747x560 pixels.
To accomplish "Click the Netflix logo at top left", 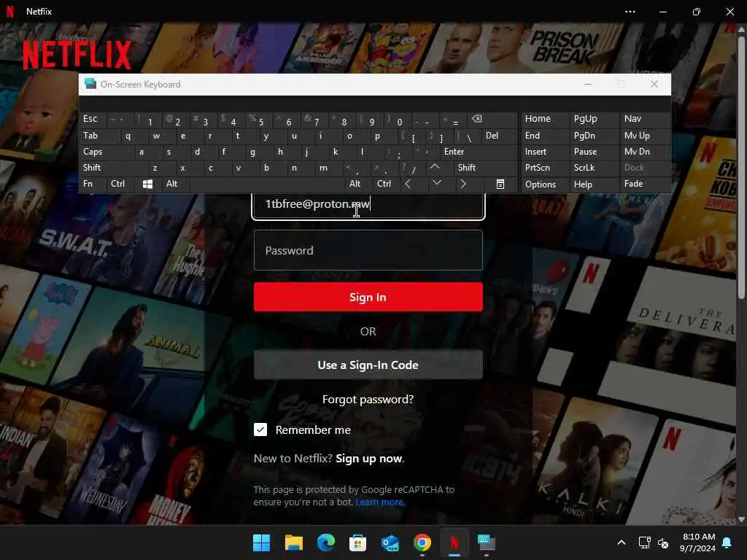I will [x=77, y=55].
